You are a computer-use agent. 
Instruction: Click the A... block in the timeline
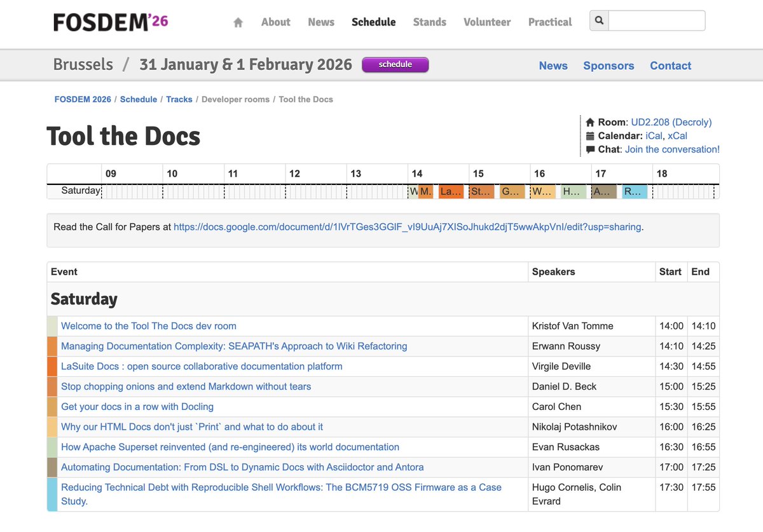pos(604,191)
